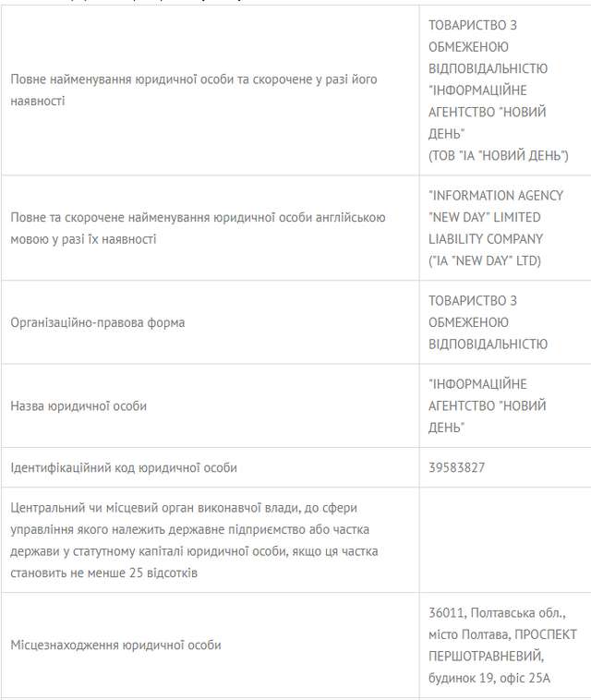Select the identification code 39583827
This screenshot has width=591, height=700.
pyautogui.click(x=457, y=468)
